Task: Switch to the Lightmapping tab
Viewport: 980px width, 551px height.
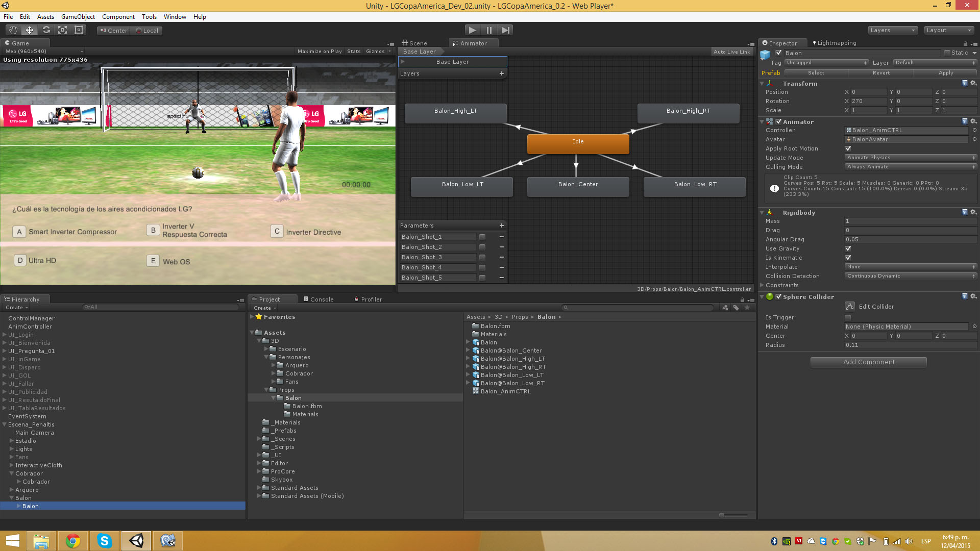Action: (835, 43)
